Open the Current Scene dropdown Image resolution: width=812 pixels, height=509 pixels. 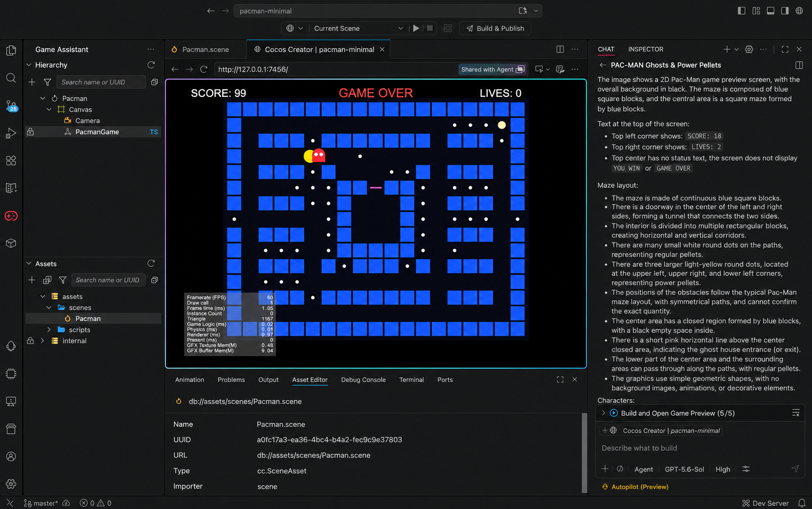(x=358, y=28)
